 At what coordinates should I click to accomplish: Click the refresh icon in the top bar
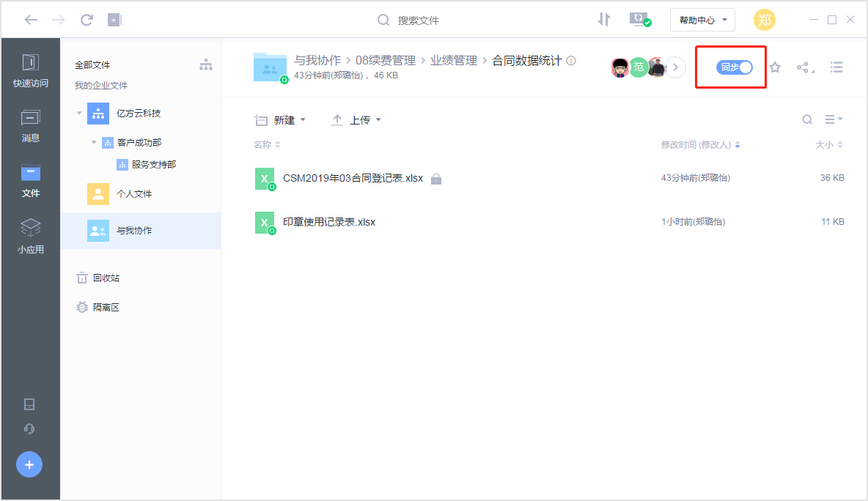tap(87, 20)
